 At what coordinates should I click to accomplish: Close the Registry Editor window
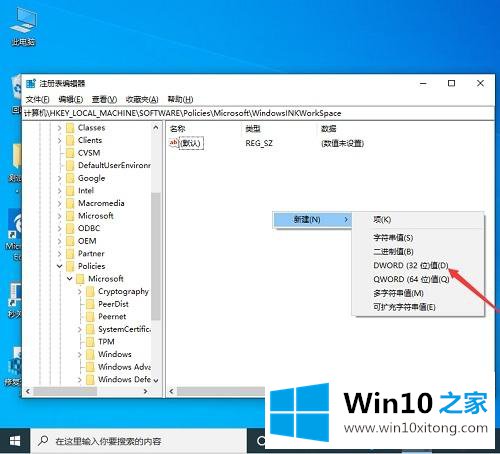point(480,83)
